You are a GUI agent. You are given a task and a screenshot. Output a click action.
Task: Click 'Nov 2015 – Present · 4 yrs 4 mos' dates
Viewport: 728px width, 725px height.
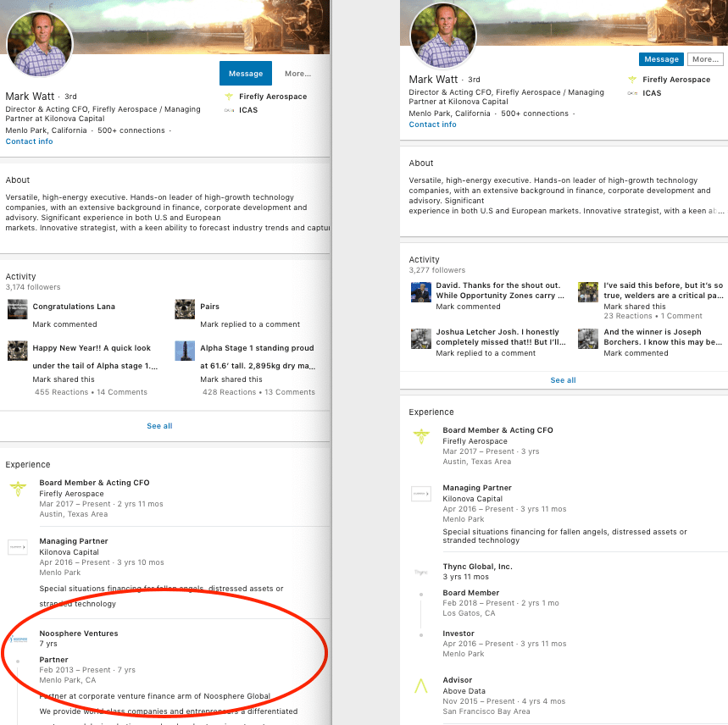[503, 701]
